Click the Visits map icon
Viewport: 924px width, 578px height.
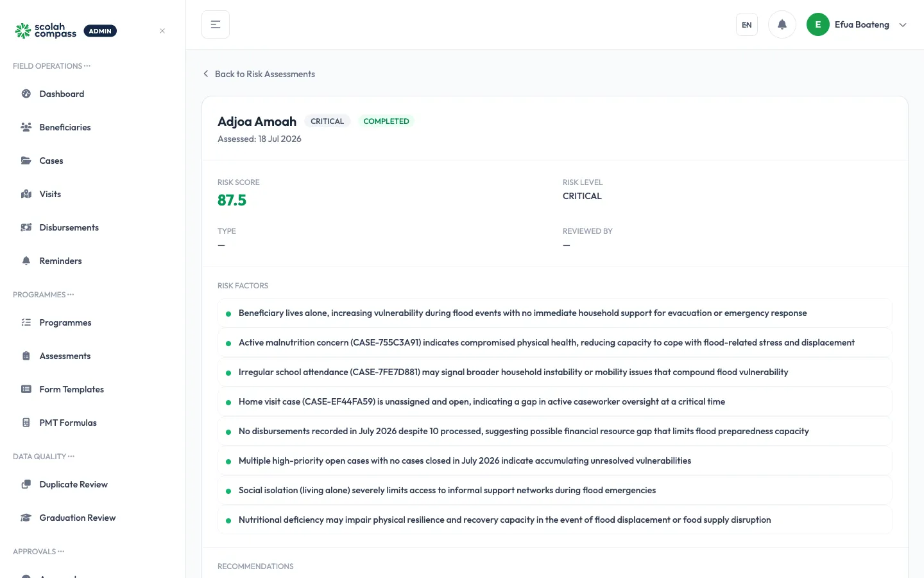point(26,194)
